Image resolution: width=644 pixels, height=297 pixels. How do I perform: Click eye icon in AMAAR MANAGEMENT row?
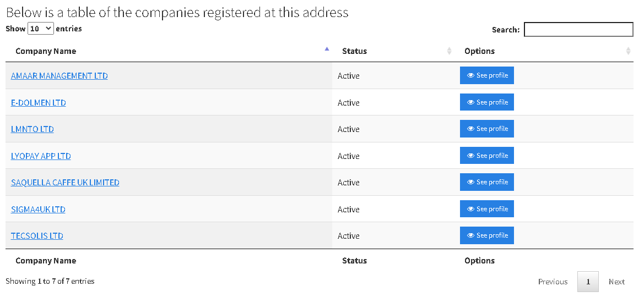coord(471,75)
